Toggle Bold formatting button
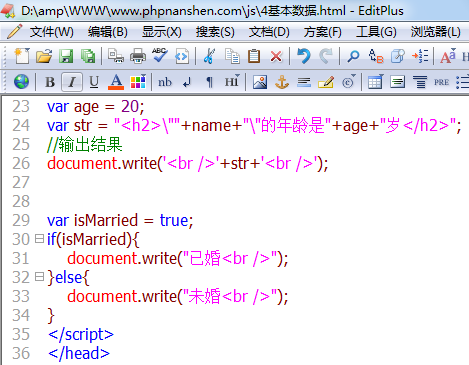Image resolution: width=469 pixels, height=365 pixels. (x=50, y=82)
